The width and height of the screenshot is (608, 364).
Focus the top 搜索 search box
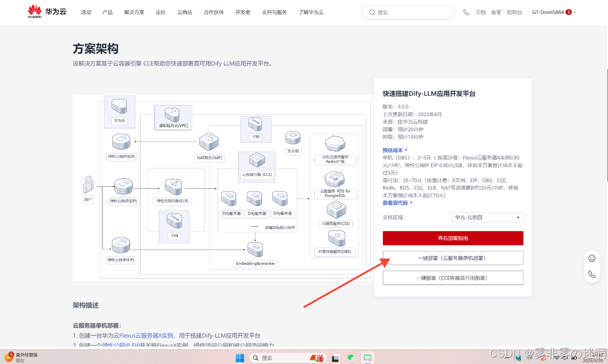(x=408, y=12)
